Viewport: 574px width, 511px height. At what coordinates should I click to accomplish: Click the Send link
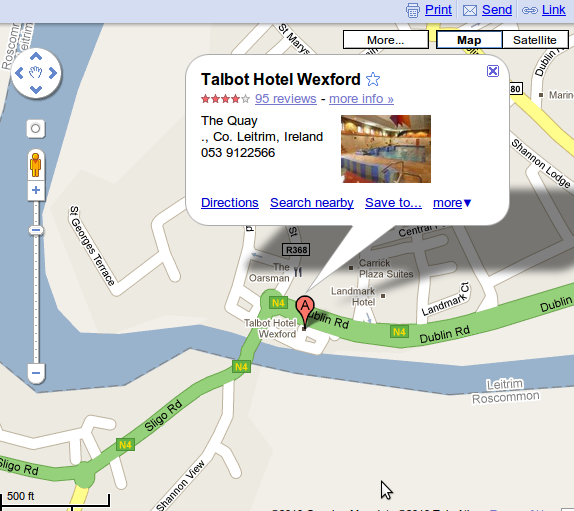497,10
